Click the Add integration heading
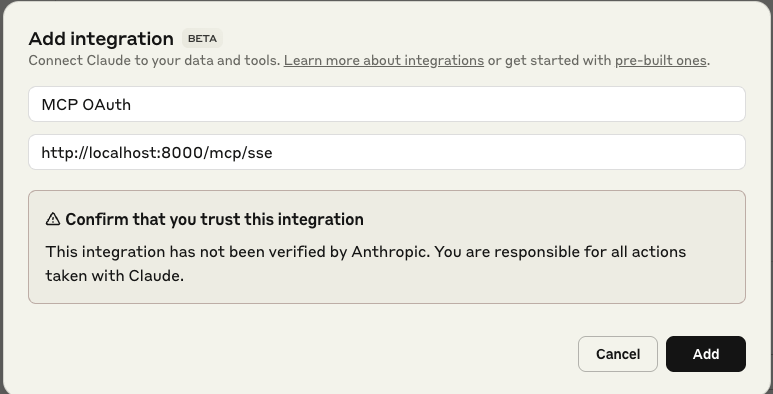Viewport: 773px width, 394px height. click(101, 38)
